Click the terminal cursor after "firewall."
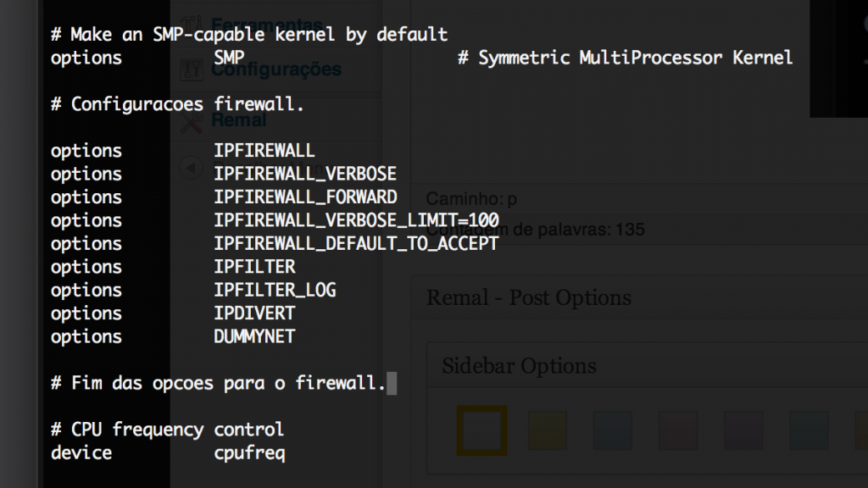Image resolution: width=868 pixels, height=488 pixels. (x=391, y=383)
